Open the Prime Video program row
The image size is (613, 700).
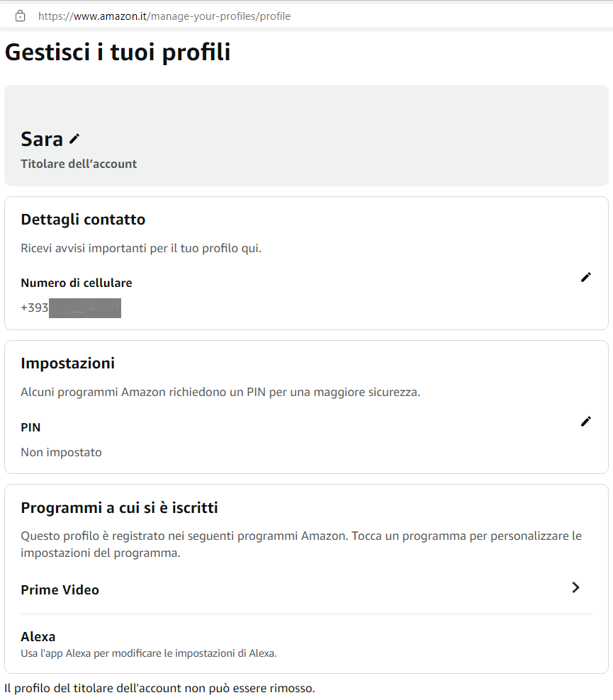pos(60,589)
